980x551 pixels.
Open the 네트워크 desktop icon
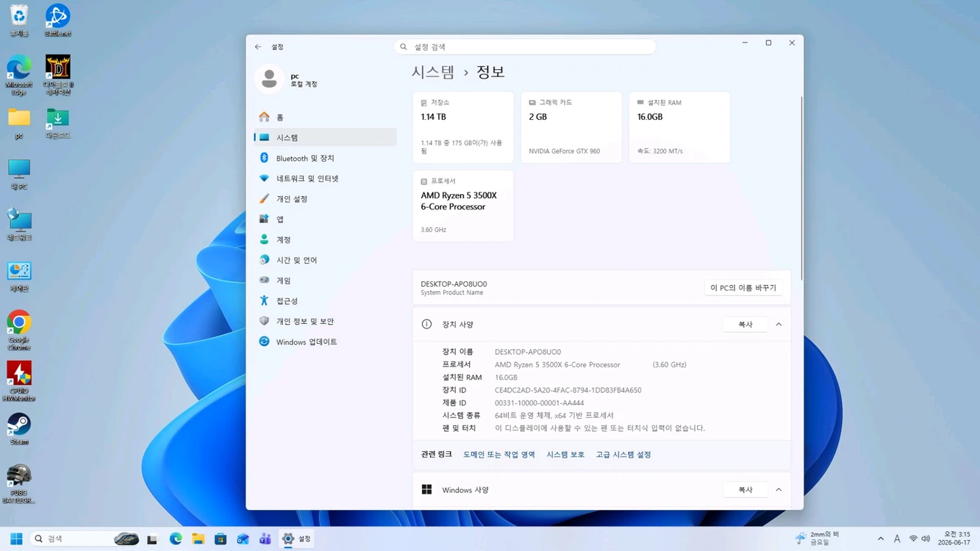point(19,226)
